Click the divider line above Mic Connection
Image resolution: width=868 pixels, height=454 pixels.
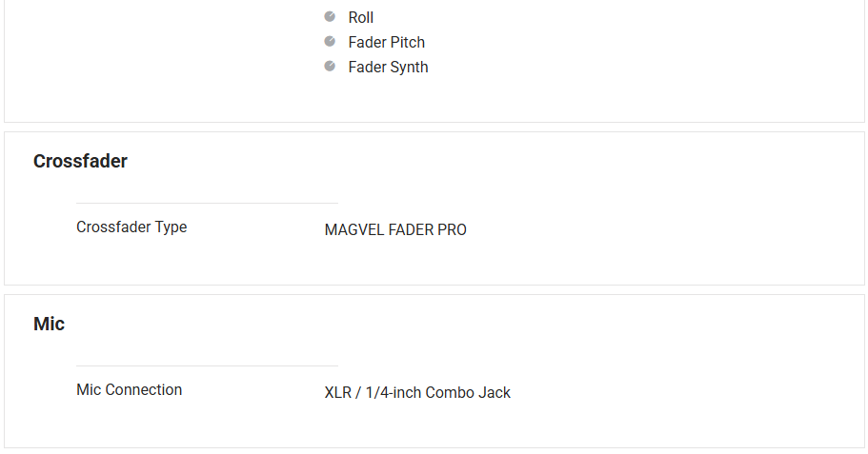(x=207, y=365)
